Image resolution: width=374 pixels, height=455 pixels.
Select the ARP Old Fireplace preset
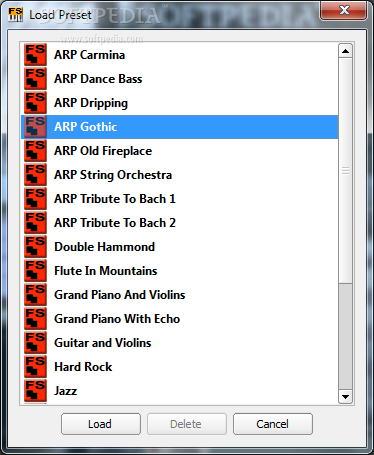point(179,151)
